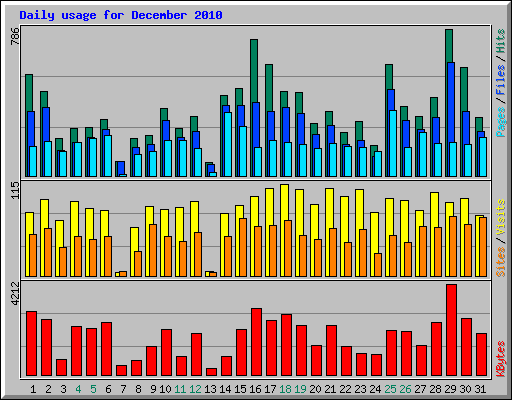Click day 22 on the x-axis

(x=345, y=389)
